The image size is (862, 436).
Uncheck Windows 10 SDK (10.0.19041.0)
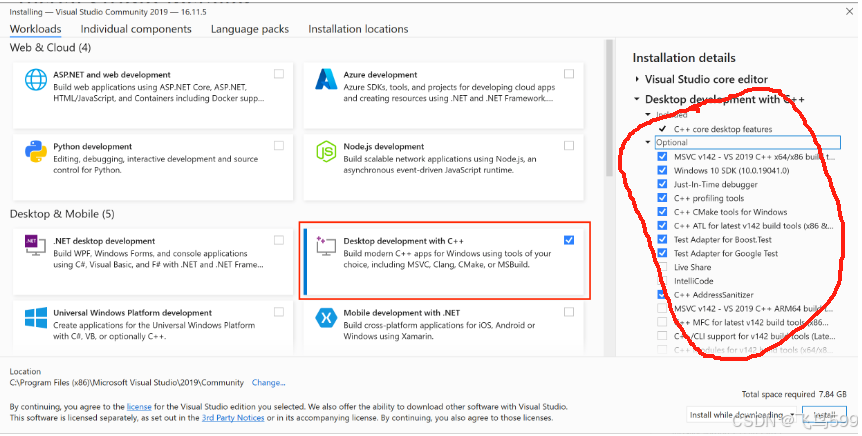pos(662,170)
